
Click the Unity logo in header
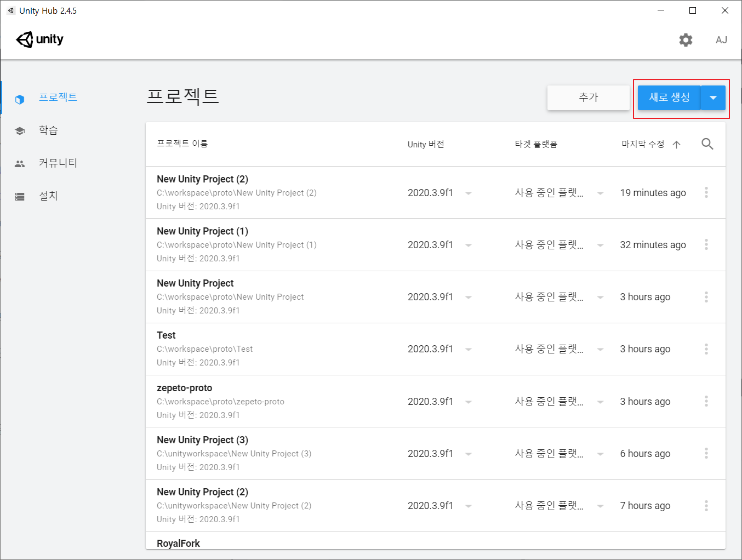[39, 39]
